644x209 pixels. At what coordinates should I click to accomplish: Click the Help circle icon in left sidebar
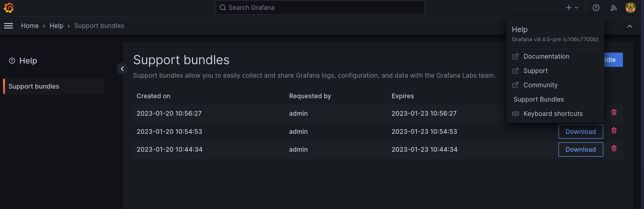tap(12, 60)
